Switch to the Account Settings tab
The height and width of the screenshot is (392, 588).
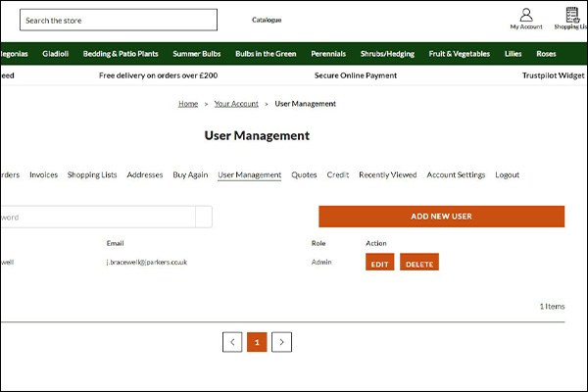pos(456,174)
